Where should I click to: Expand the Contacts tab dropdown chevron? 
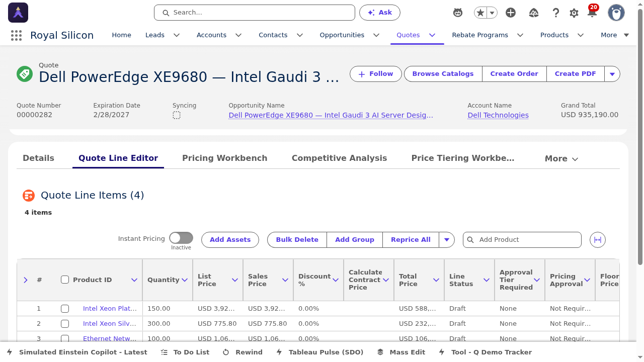300,35
